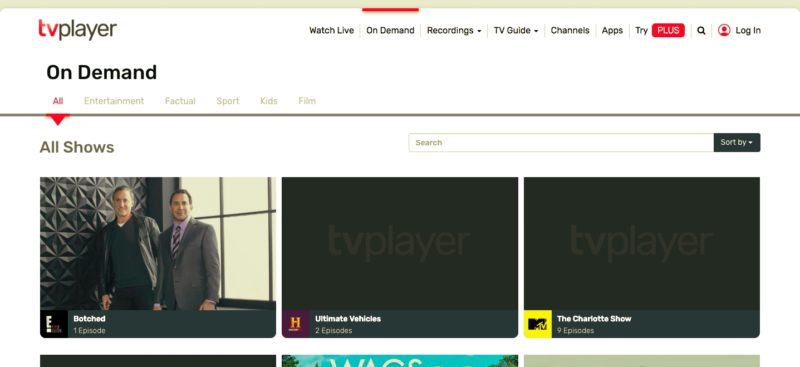This screenshot has width=800, height=367.
Task: Expand the TV Guide dropdown menu
Action: [x=516, y=31]
